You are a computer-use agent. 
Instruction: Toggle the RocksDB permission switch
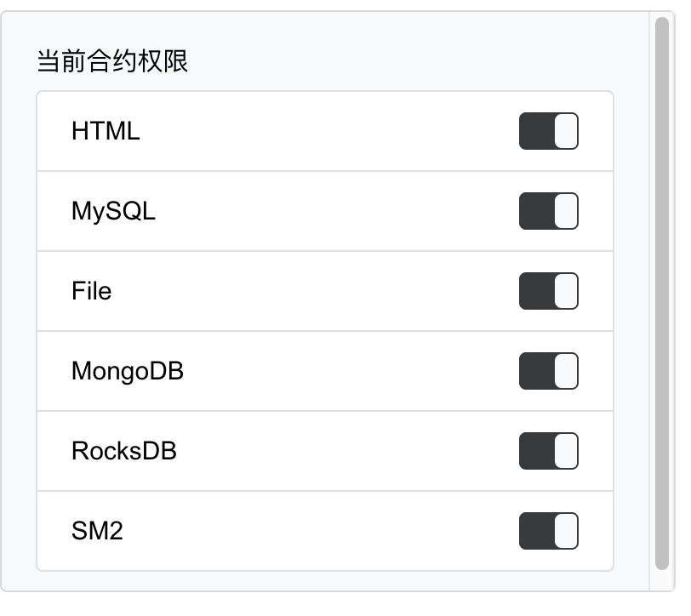(548, 451)
